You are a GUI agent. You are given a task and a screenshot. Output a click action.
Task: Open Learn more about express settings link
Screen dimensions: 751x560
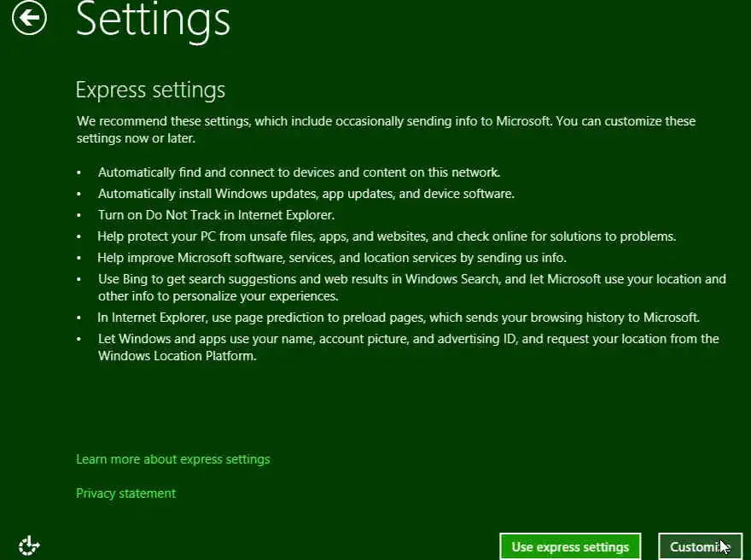pyautogui.click(x=172, y=459)
